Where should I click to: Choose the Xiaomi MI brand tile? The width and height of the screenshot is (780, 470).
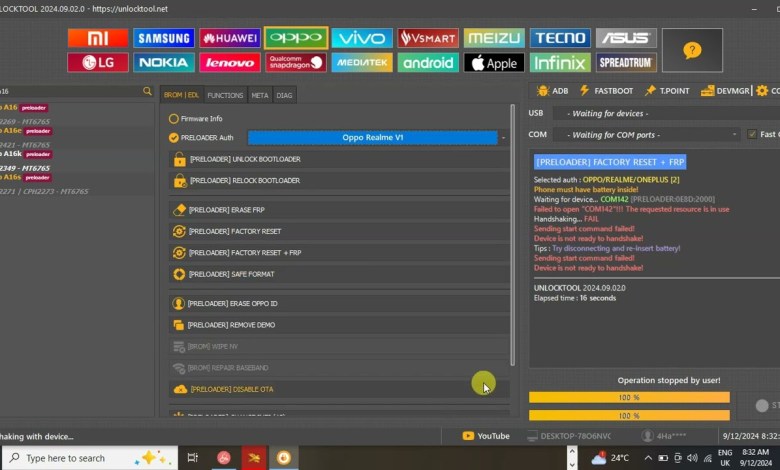[98, 38]
